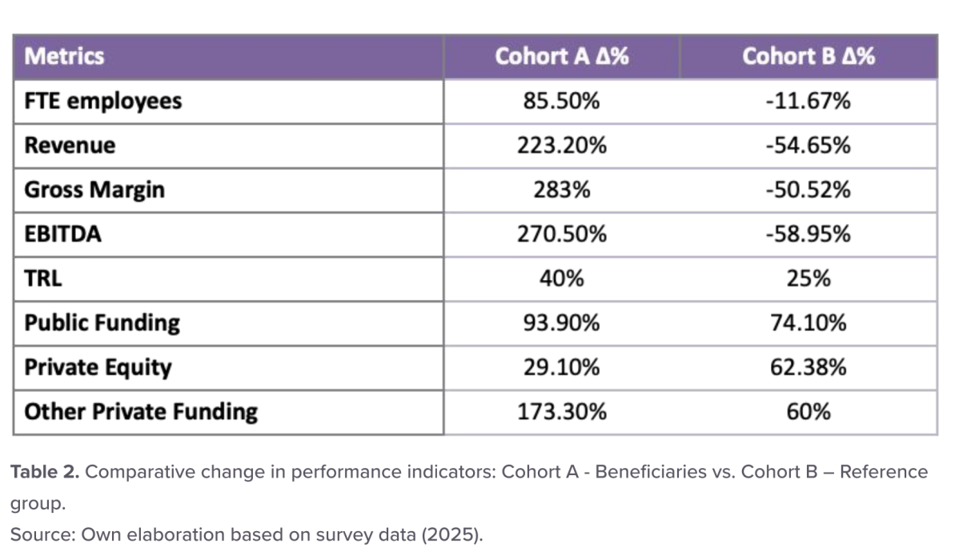Screen dimensions: 955x560
Task: Select the Revenue row label
Action: [x=70, y=146]
